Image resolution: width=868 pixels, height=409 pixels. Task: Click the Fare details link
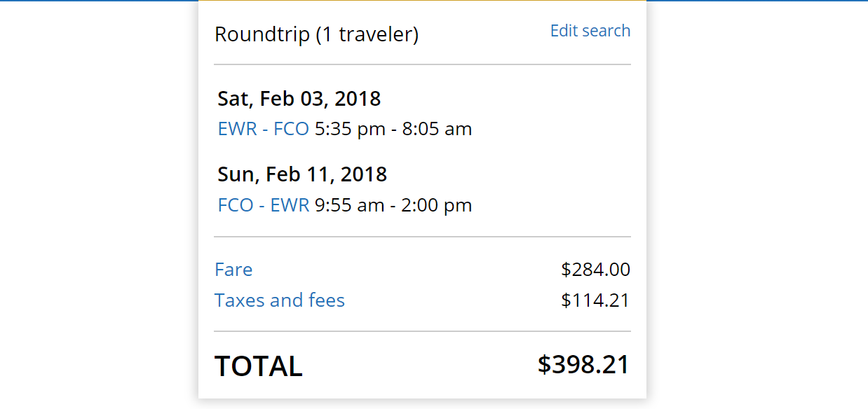coord(233,270)
